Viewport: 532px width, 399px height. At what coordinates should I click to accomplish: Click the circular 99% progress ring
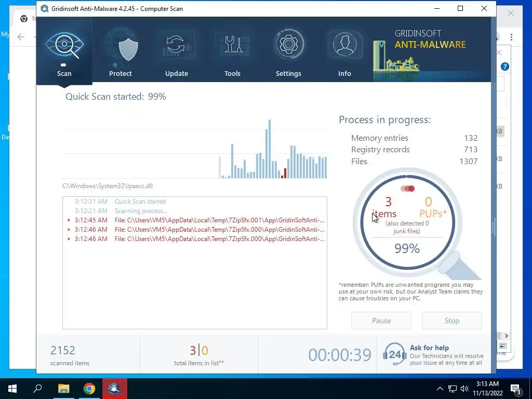click(407, 222)
